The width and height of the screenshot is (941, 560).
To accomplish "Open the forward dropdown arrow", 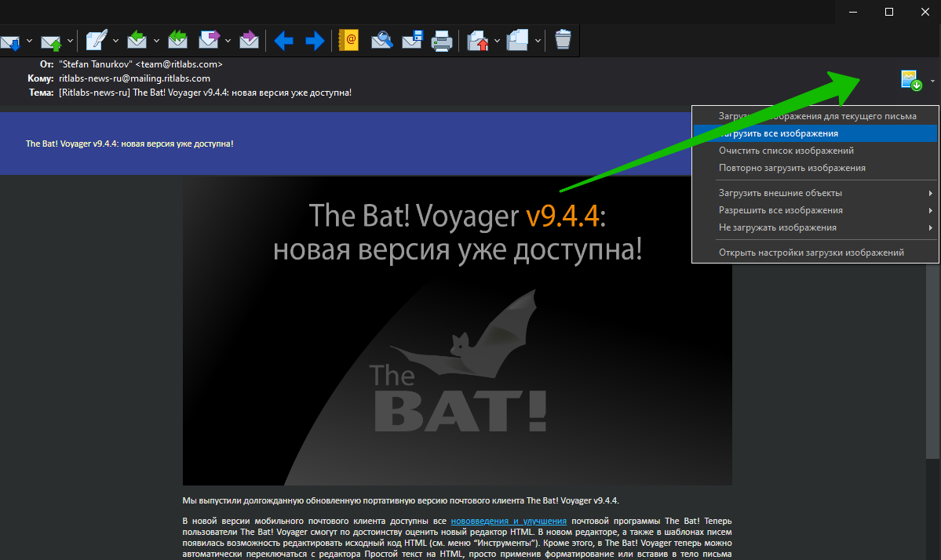I will point(228,41).
